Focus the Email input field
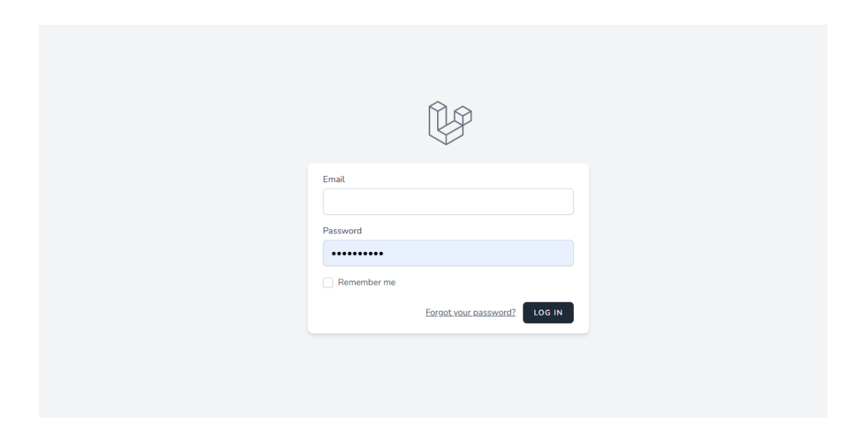The width and height of the screenshot is (868, 436). [448, 202]
